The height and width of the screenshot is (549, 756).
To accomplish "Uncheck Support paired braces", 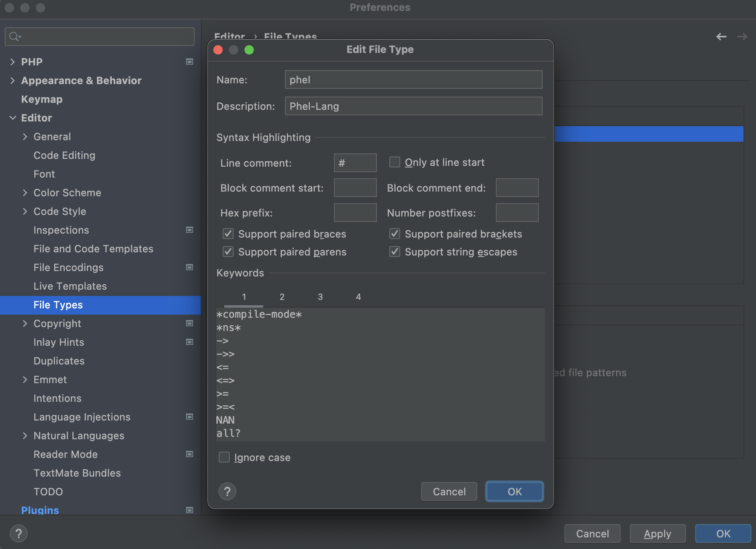I will [228, 234].
